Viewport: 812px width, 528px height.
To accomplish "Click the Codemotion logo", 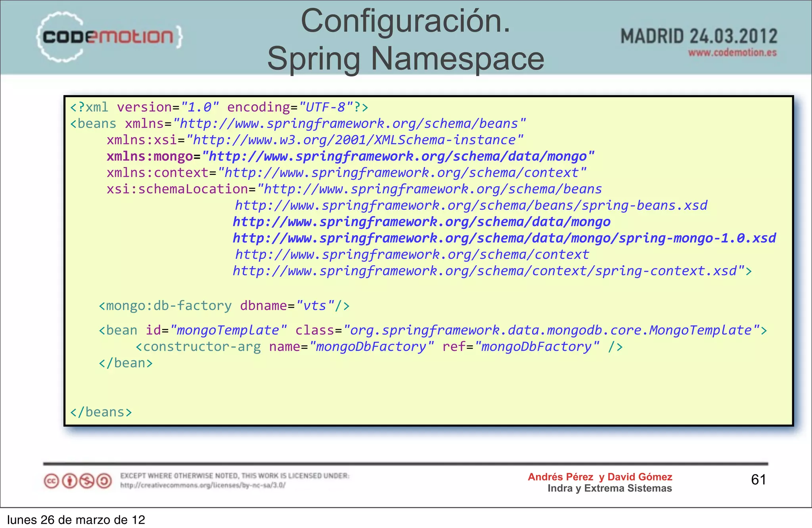I will point(109,37).
